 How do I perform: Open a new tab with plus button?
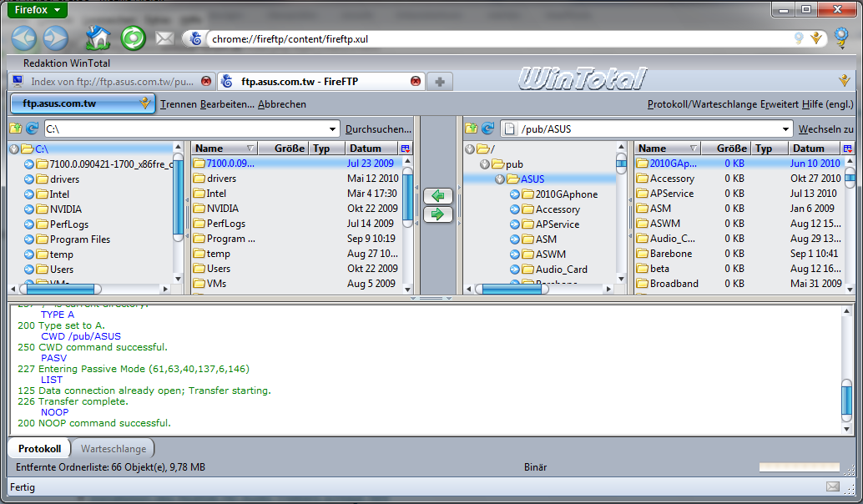coord(439,82)
